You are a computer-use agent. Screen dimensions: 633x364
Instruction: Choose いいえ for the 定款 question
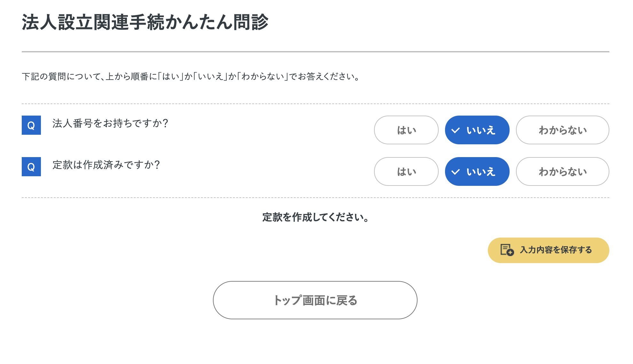click(x=477, y=171)
